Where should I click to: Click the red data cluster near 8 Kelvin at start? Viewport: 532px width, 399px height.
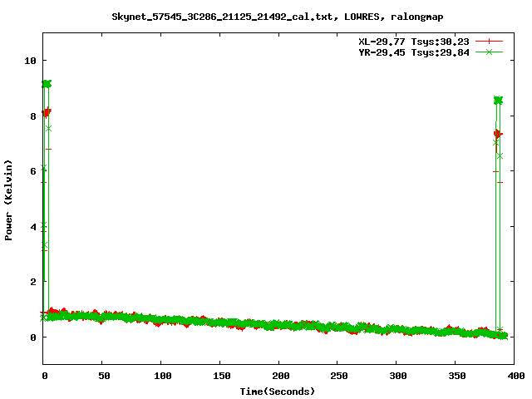[47, 112]
